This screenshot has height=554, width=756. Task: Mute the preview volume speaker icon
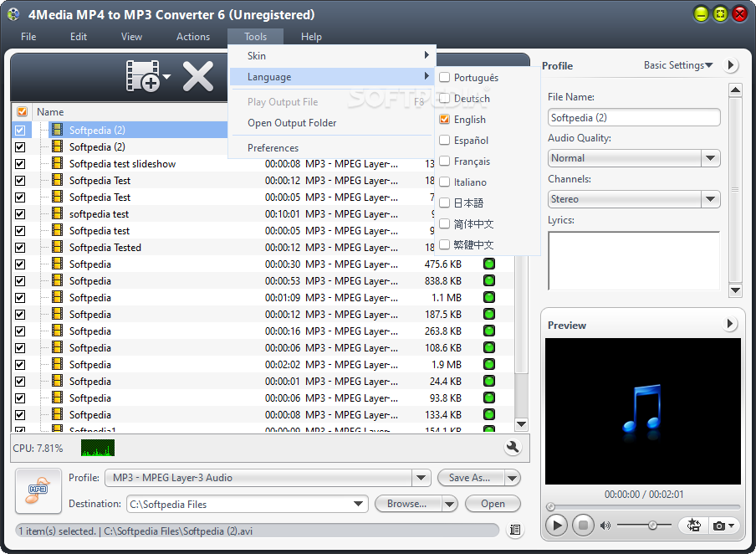coord(605,526)
